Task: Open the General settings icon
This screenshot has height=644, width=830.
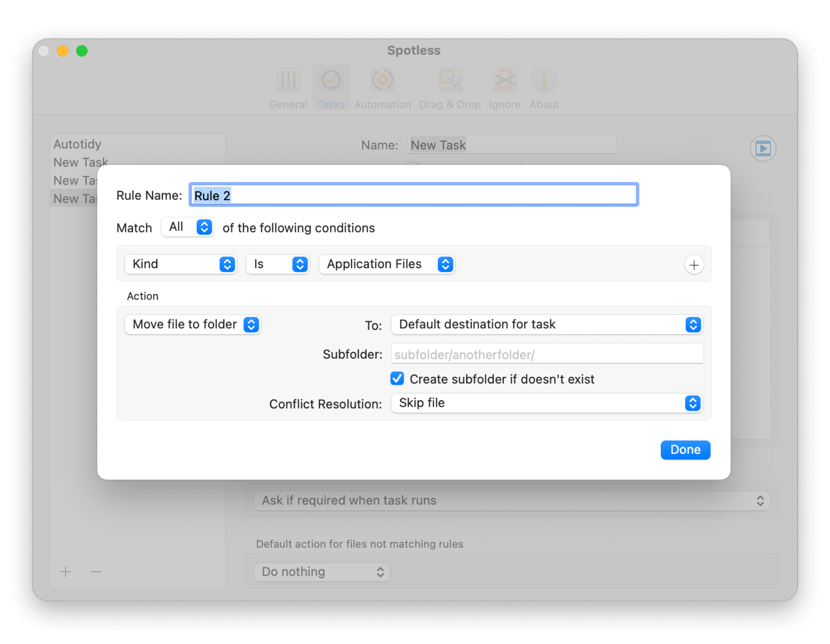Action: [288, 80]
